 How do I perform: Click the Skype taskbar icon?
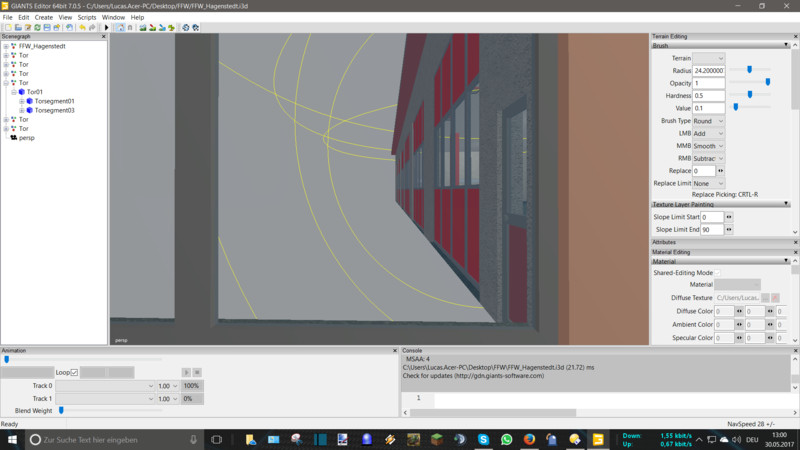484,439
